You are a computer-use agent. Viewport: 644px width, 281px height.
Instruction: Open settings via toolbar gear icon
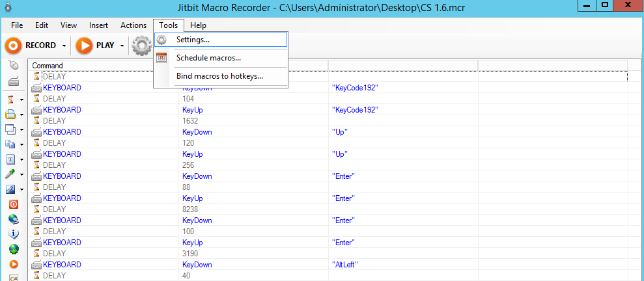(x=142, y=46)
